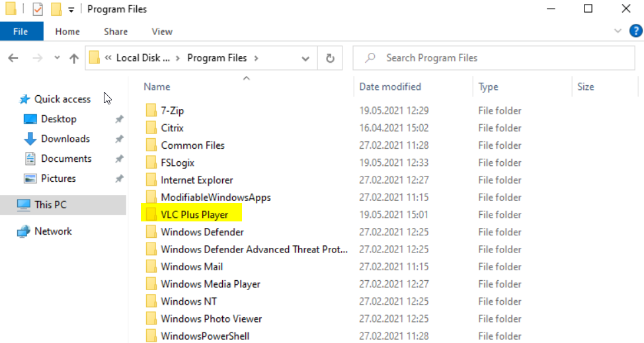Viewport: 644px width, 343px height.
Task: Sort by the Name column header
Action: click(x=157, y=87)
